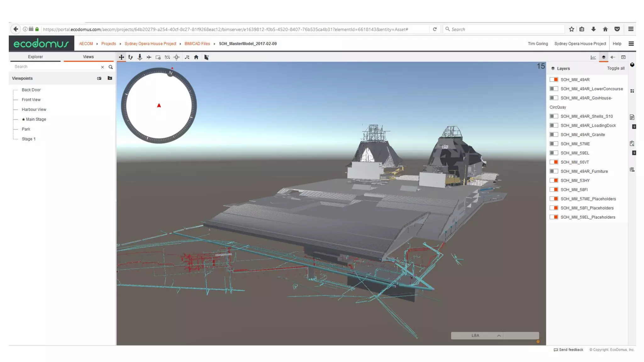Image resolution: width=644 pixels, height=362 pixels.
Task: Open the hamburger menu beside Help
Action: pos(631,44)
